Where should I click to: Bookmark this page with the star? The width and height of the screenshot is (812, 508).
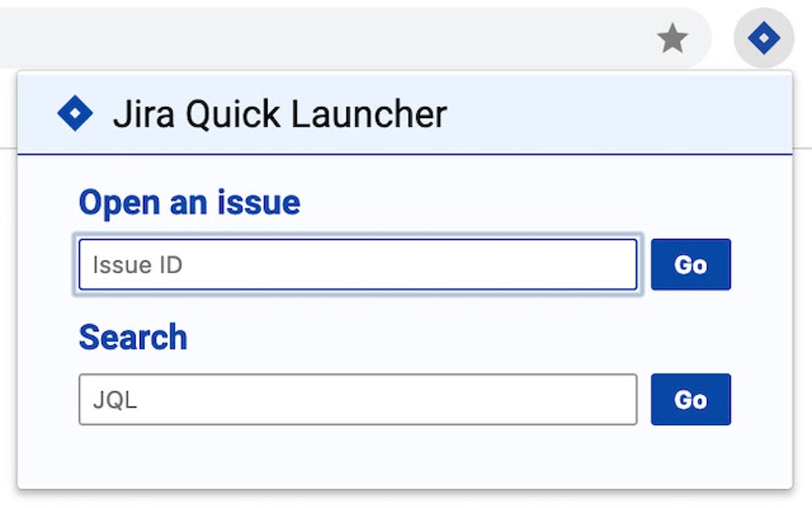(x=673, y=38)
